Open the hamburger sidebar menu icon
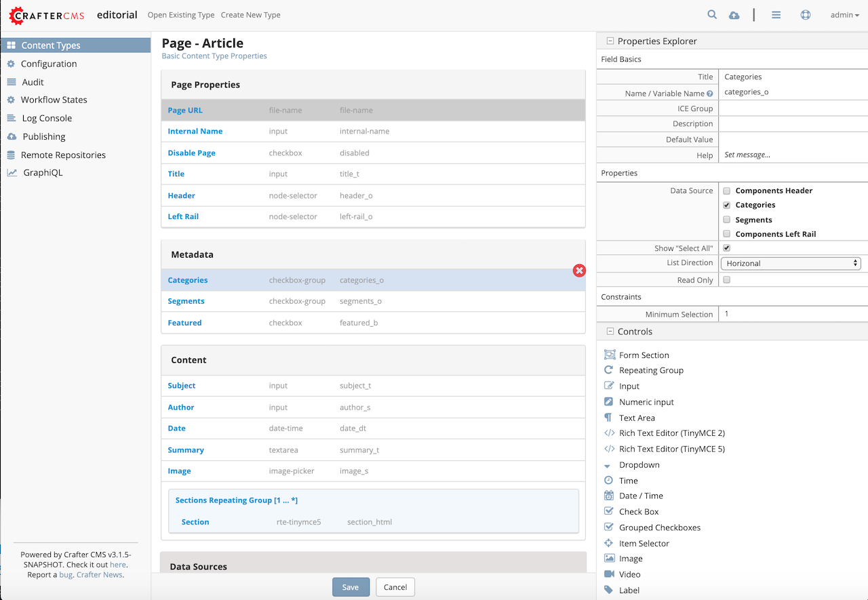The image size is (868, 600). pos(776,15)
